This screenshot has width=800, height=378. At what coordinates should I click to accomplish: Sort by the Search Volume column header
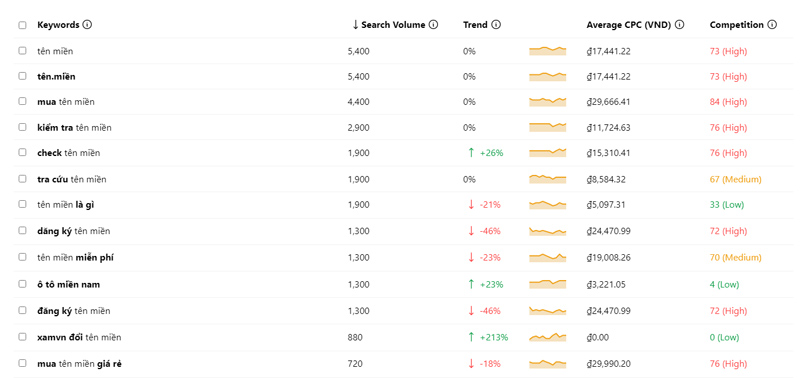pyautogui.click(x=393, y=24)
